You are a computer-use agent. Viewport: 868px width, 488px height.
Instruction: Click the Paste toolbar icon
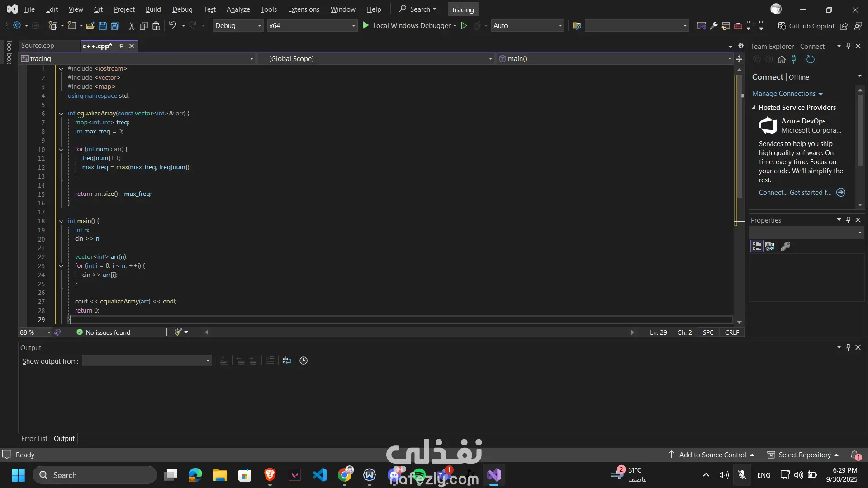pos(156,26)
